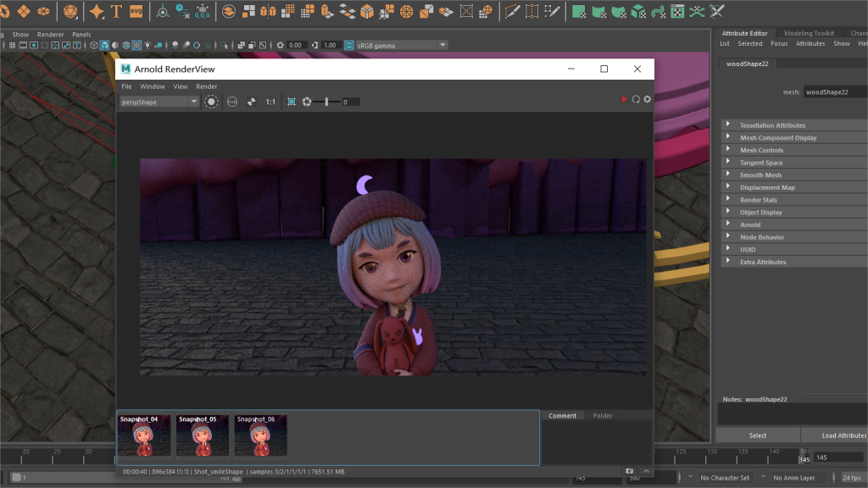Image resolution: width=868 pixels, height=488 pixels.
Task: Select the Snapshot_06 thumbnail
Action: tap(261, 435)
